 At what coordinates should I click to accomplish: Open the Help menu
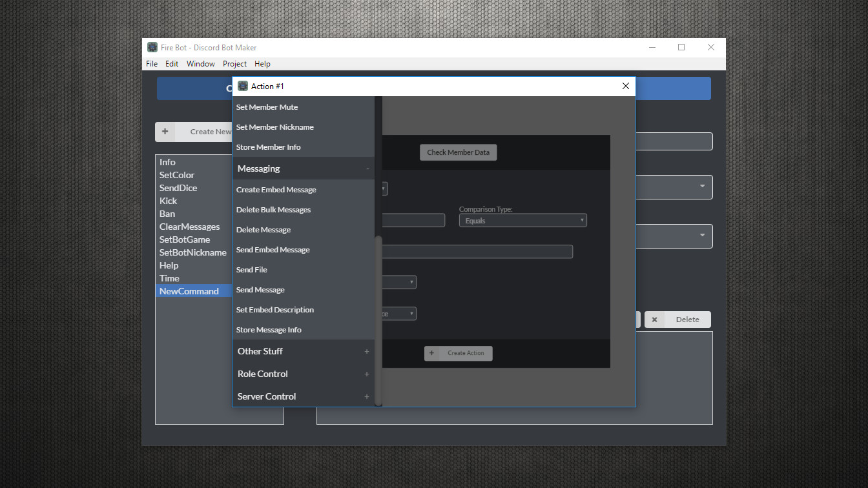262,64
